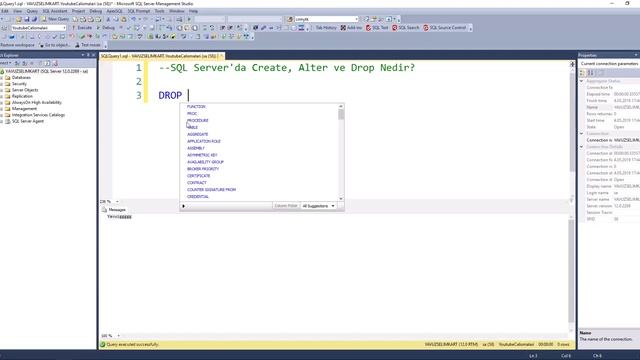
Task: Open the Project menu
Action: [x=78, y=11]
